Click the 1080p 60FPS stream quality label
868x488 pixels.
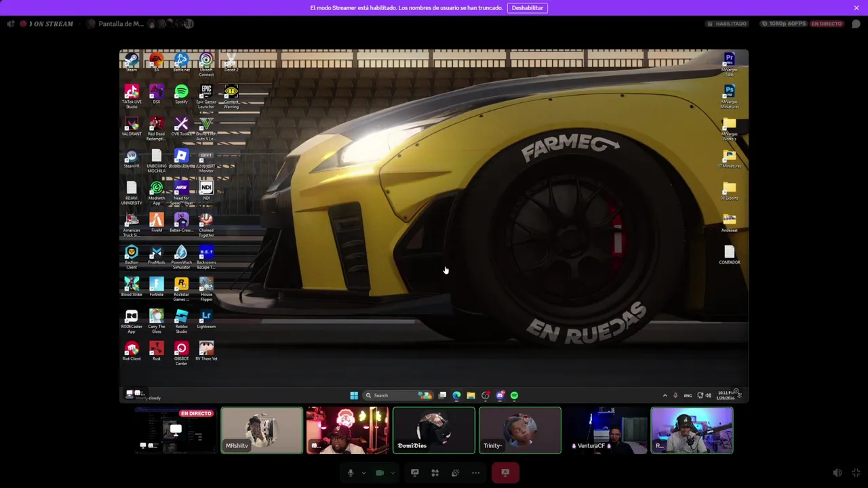pyautogui.click(x=784, y=24)
